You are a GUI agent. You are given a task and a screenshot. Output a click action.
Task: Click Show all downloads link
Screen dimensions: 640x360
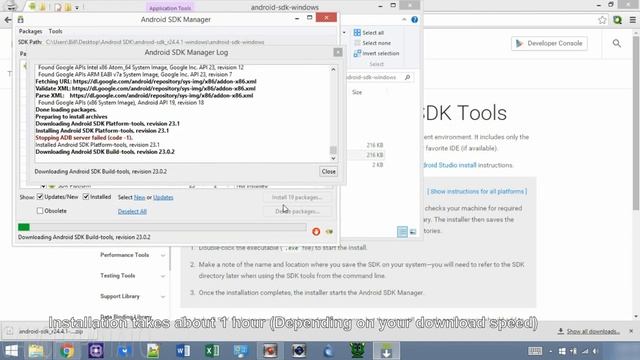point(589,331)
